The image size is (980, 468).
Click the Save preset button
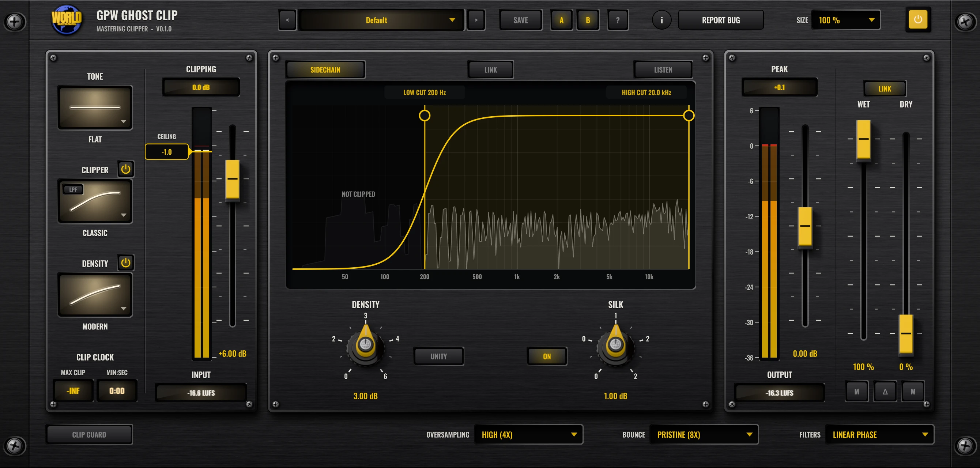[520, 20]
